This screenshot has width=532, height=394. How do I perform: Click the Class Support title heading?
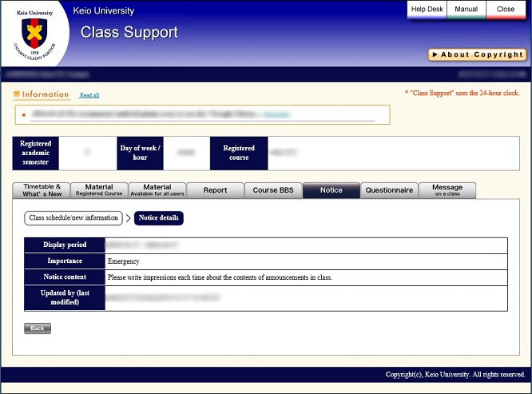click(129, 33)
